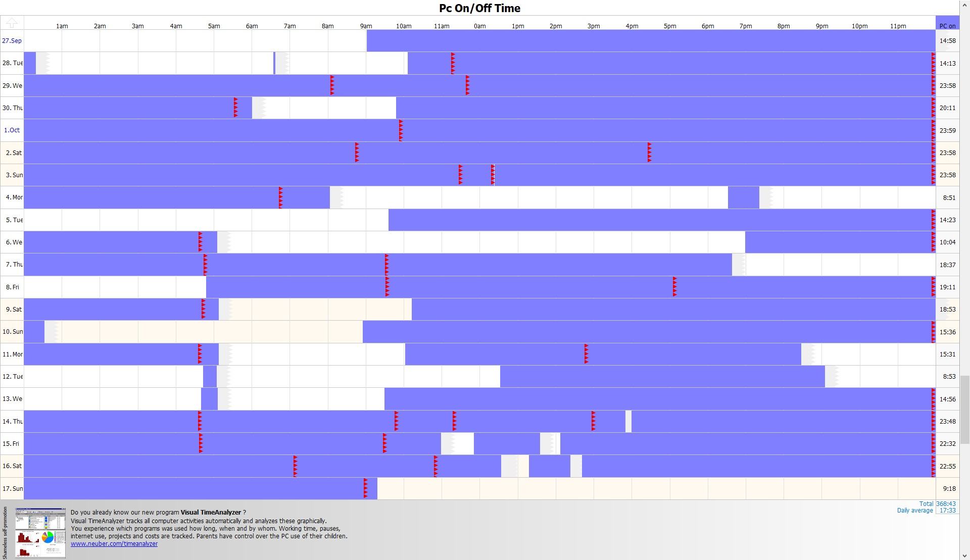Click the 5pm hour label in the header
The height and width of the screenshot is (560, 970).
click(669, 26)
